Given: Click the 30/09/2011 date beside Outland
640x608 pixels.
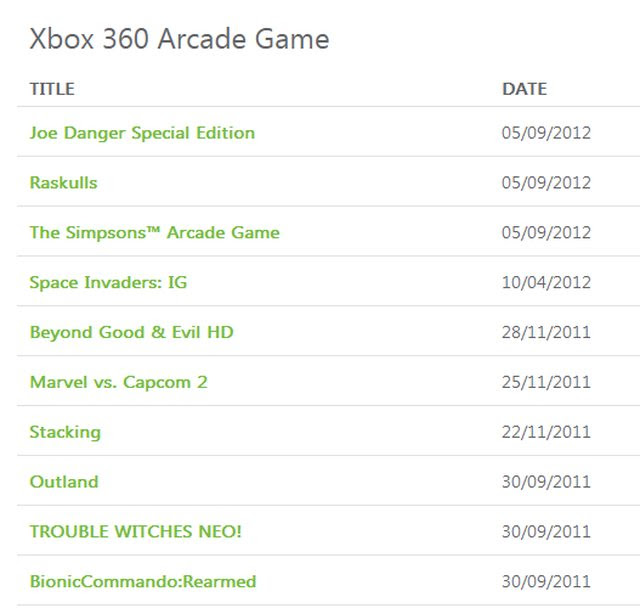Looking at the screenshot, I should [546, 482].
